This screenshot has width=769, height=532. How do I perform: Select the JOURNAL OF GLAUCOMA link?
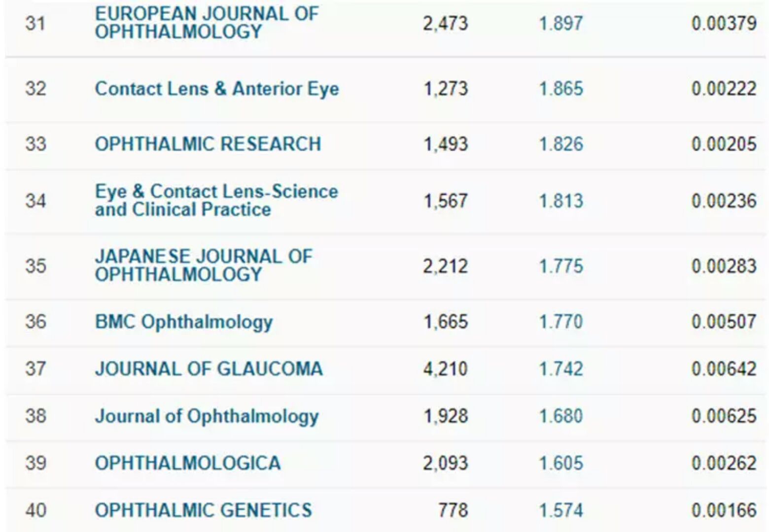tap(209, 369)
